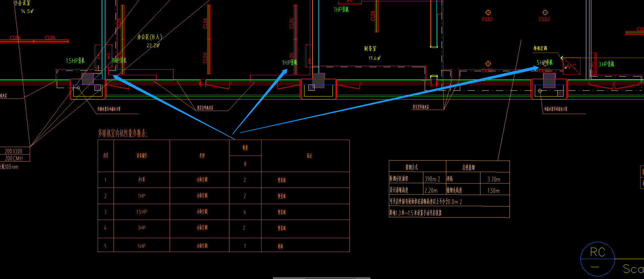This screenshot has height=279, width=644.
Task: Click the 11.4㎡ area text
Action: pos(374,58)
